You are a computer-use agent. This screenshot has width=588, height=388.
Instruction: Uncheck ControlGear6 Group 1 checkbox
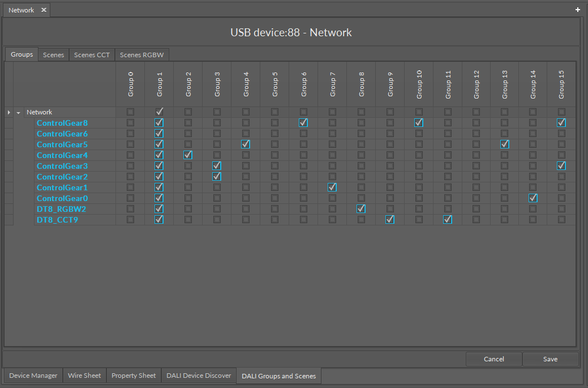click(x=159, y=134)
